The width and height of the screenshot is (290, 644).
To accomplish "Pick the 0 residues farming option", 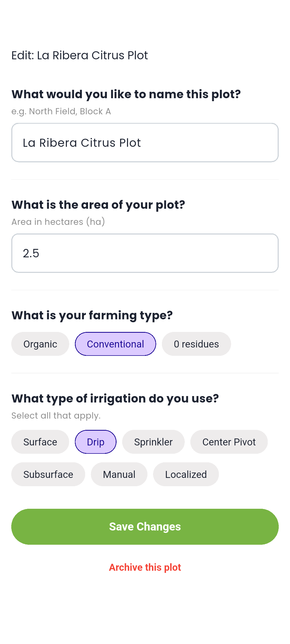I will tap(196, 344).
